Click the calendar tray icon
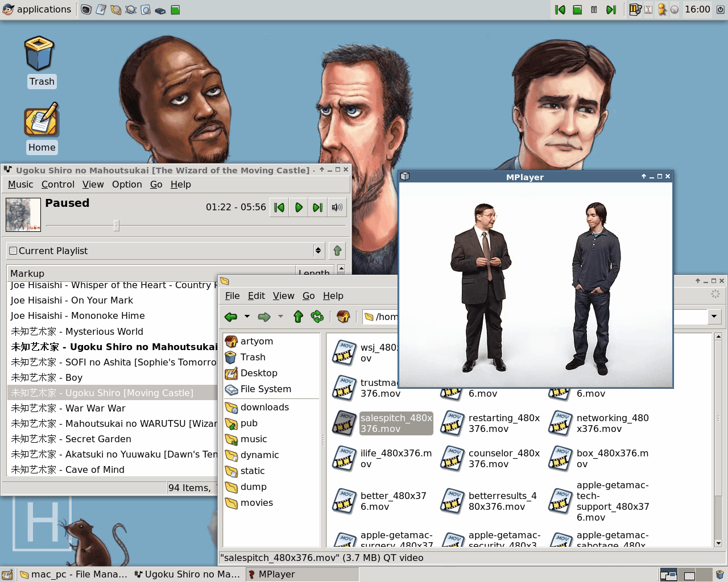728x582 pixels. coord(648,10)
